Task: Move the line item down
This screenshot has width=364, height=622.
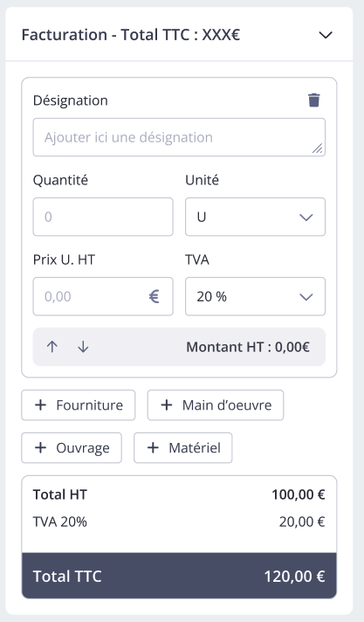Action: click(83, 347)
